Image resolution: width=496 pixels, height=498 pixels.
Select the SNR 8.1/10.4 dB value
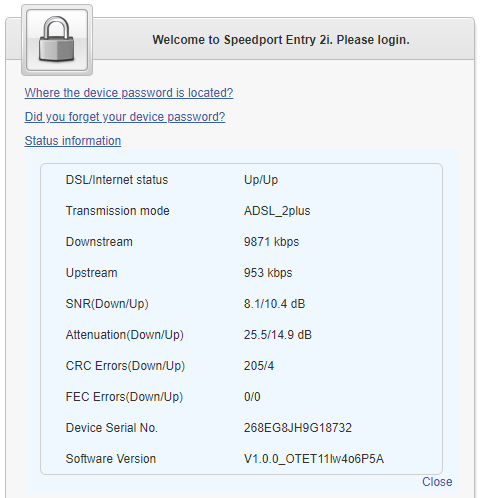pos(274,304)
